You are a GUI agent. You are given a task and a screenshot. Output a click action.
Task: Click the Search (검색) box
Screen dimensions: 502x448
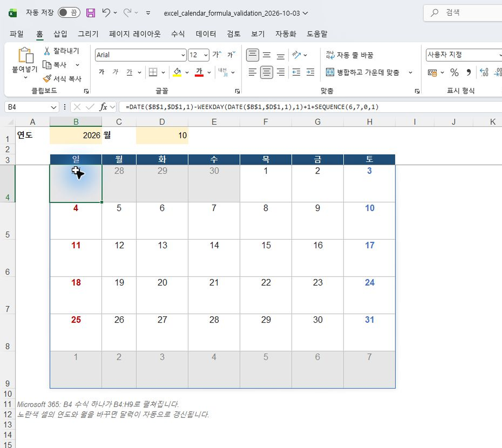pos(463,13)
